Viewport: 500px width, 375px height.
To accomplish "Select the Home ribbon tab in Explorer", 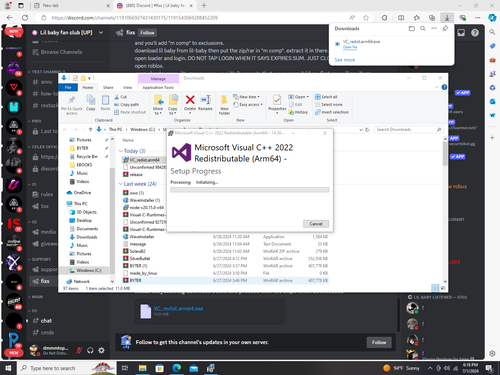I will [x=88, y=87].
